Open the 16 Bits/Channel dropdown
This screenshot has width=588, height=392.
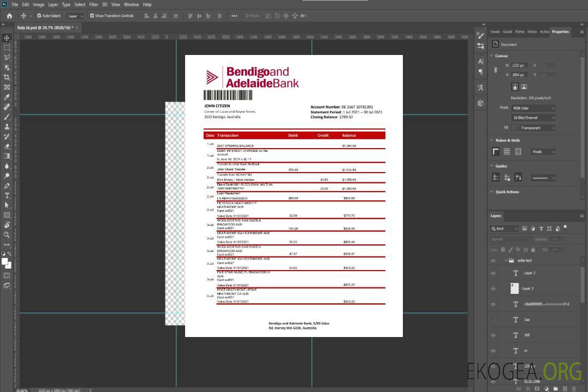(533, 118)
